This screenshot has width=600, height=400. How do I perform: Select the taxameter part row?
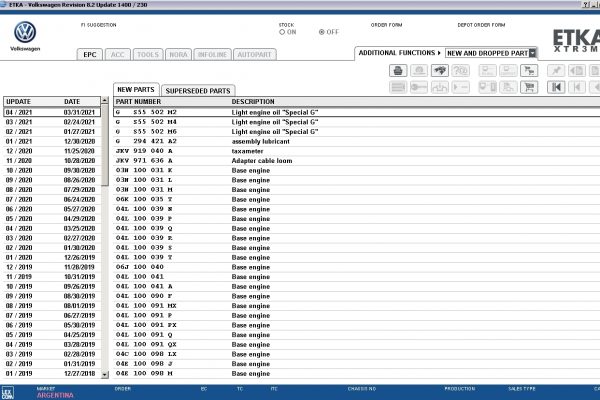(x=356, y=151)
